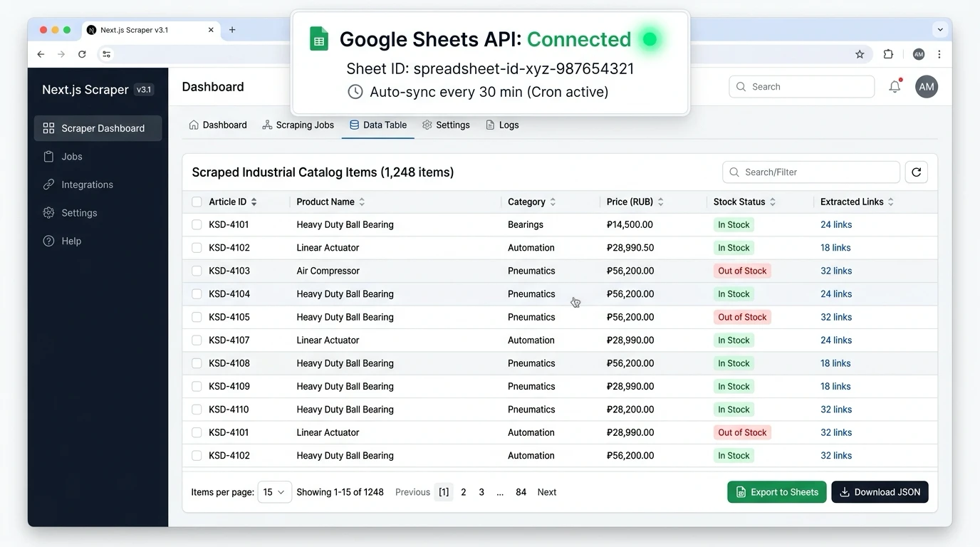Open notifications via the bell icon

(x=895, y=87)
